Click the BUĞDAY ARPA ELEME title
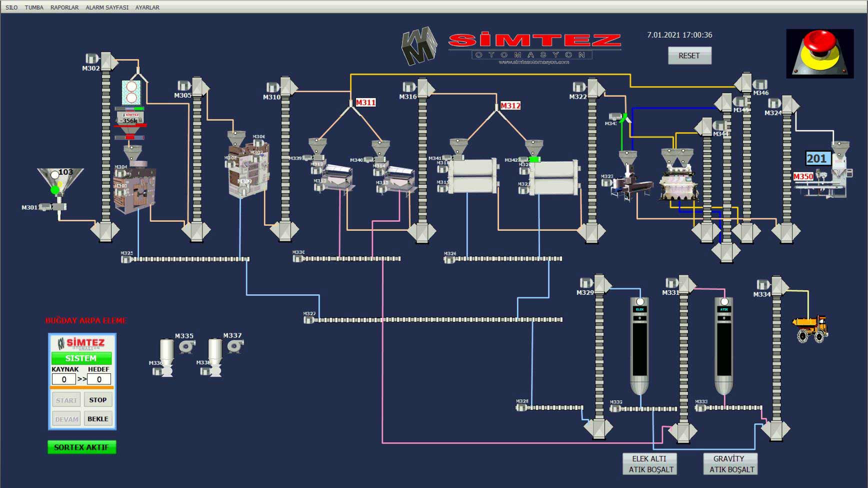Screen dimensions: 868x488 86,321
